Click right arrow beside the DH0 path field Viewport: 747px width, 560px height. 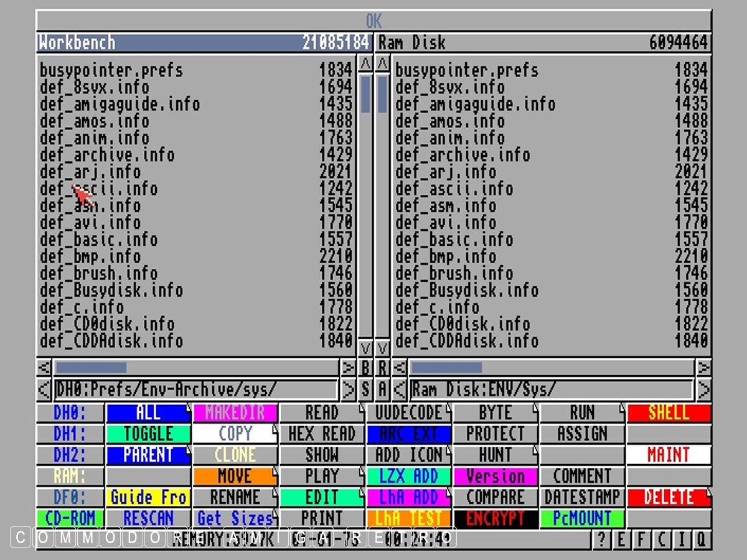[x=348, y=390]
